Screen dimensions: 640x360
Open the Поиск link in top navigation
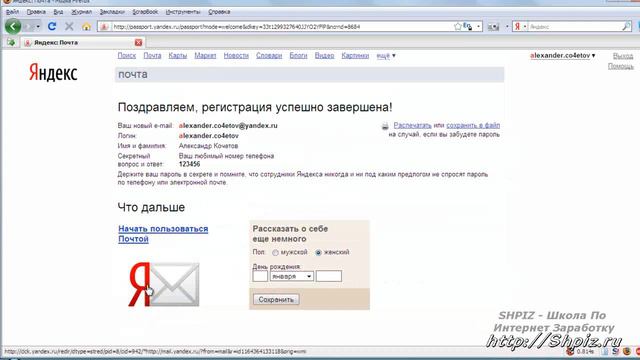coord(127,56)
